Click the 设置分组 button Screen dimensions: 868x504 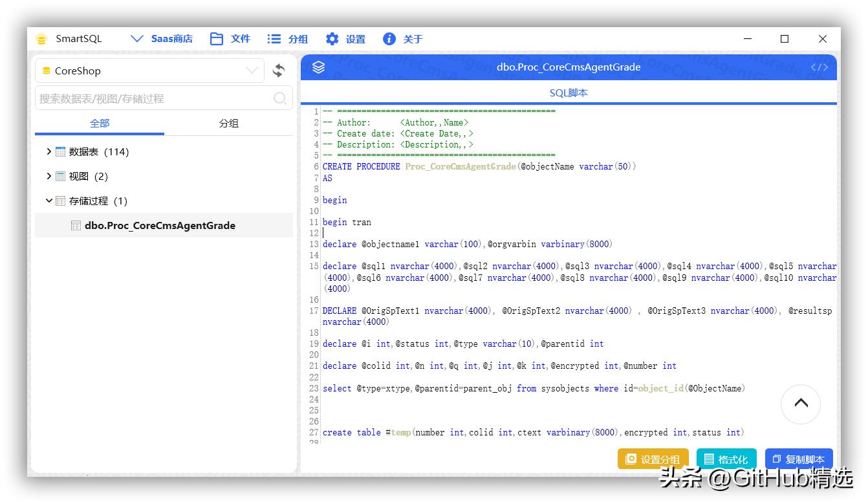(653, 459)
